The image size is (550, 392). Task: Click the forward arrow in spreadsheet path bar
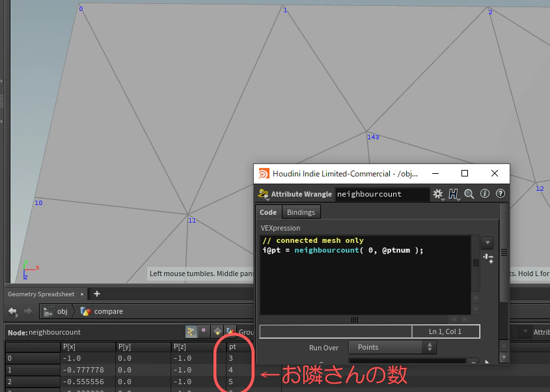(x=28, y=311)
